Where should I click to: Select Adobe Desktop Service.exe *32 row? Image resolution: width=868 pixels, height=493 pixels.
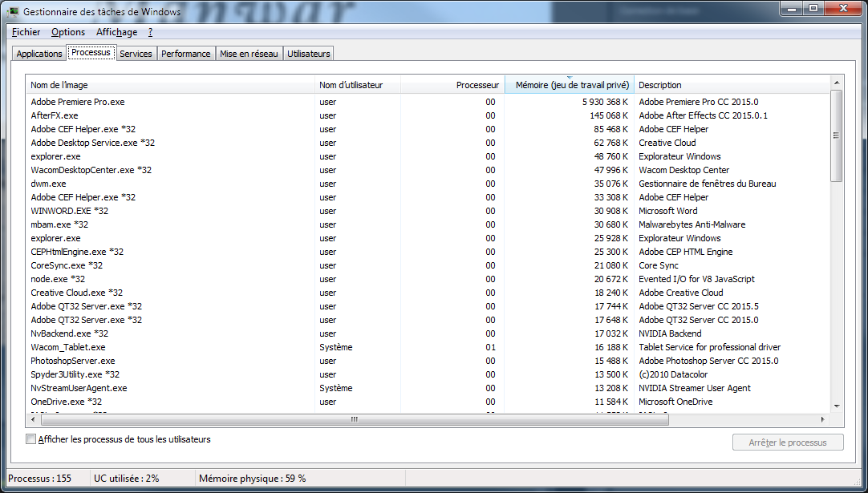pos(428,143)
